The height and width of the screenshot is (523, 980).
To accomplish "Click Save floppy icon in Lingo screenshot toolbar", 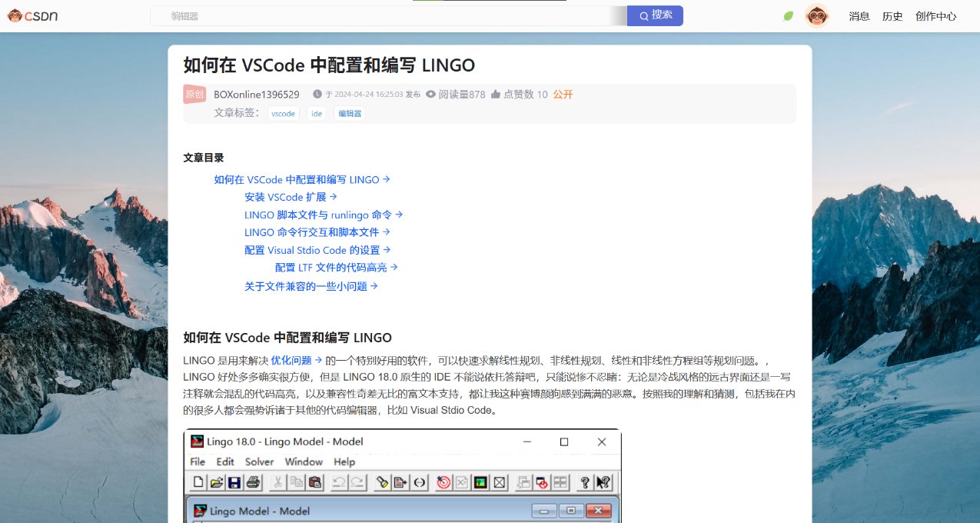I will tap(234, 483).
